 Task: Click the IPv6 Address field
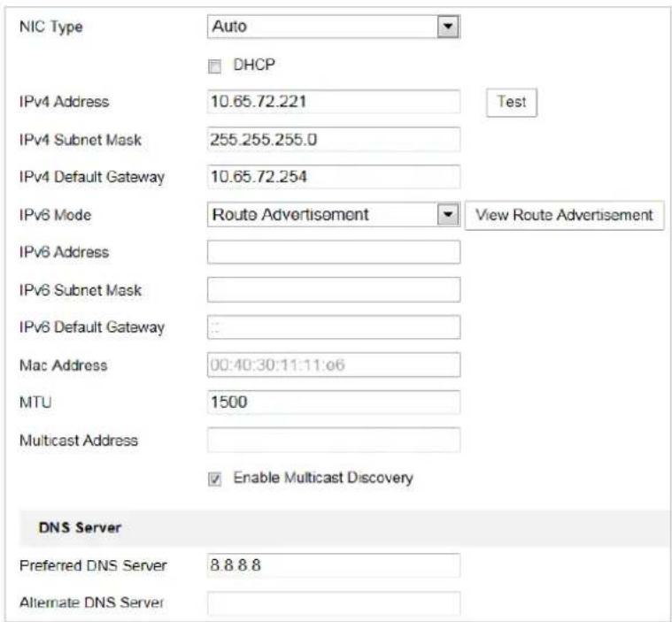334,252
